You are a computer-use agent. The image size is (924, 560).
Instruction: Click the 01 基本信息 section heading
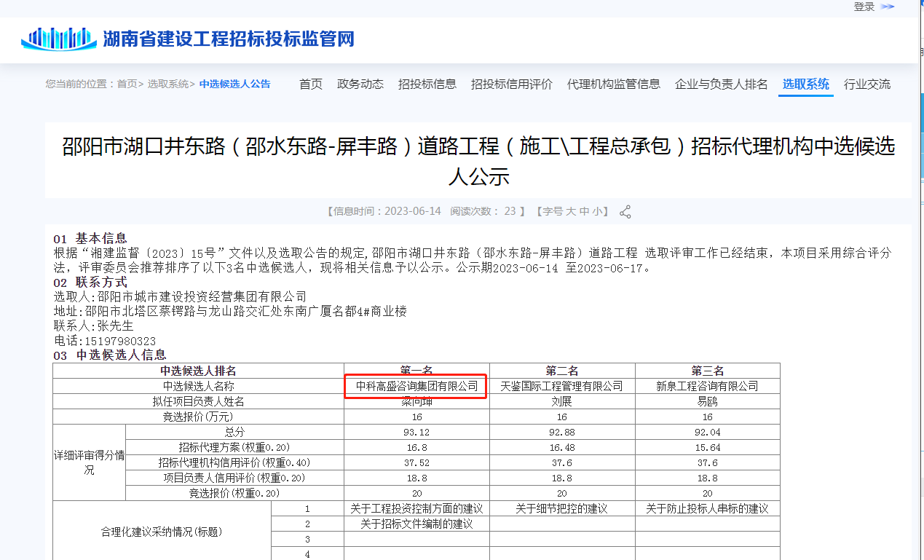point(90,238)
